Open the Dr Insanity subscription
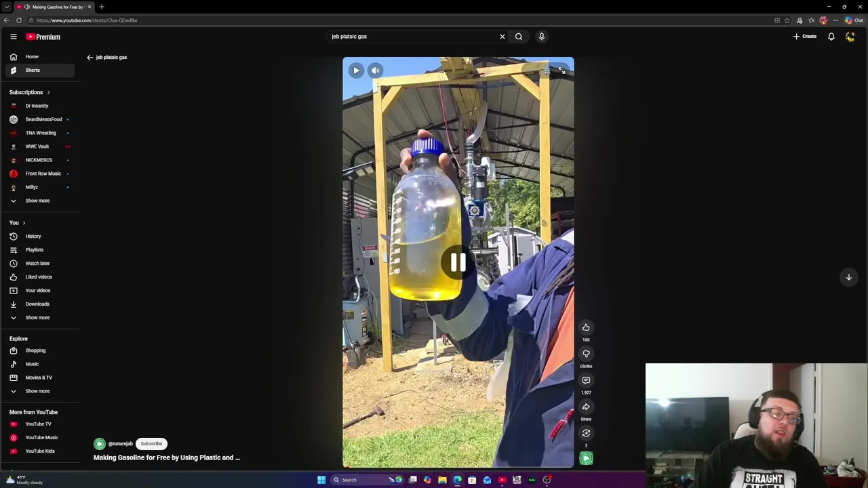The height and width of the screenshot is (488, 868). click(x=41, y=106)
